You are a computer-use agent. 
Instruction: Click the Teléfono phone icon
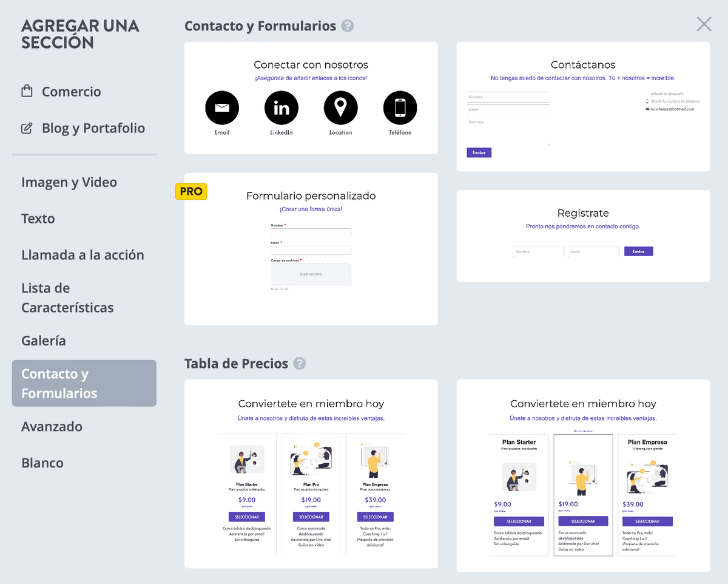(x=400, y=107)
